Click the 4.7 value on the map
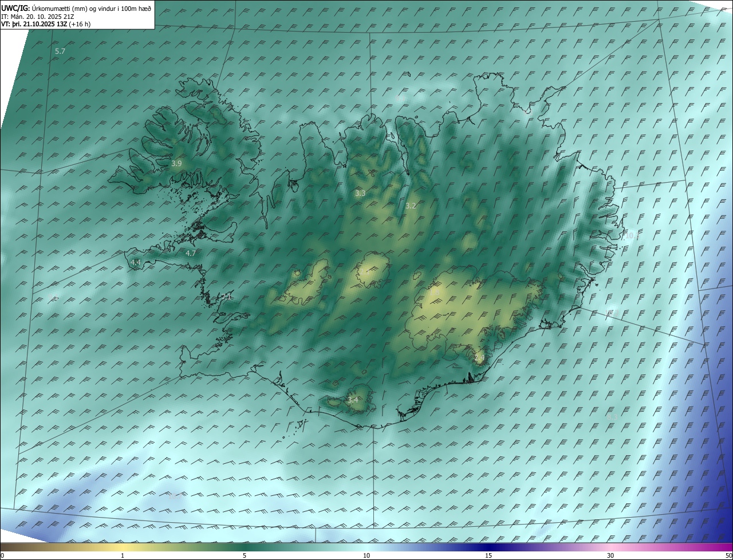The width and height of the screenshot is (733, 560). click(191, 253)
